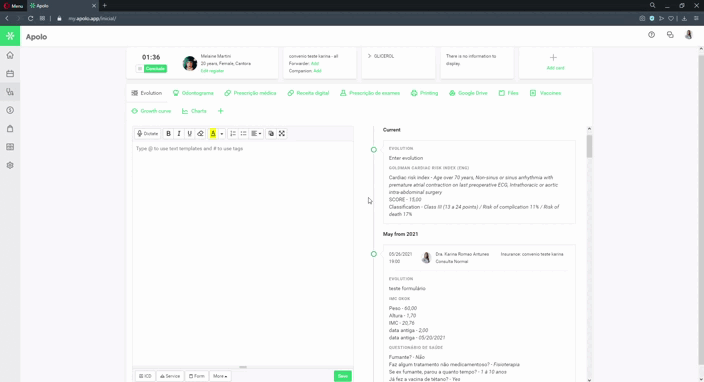This screenshot has height=382, width=704.
Task: Click the 05/26/2021 timeline circle marker
Action: coord(374,254)
